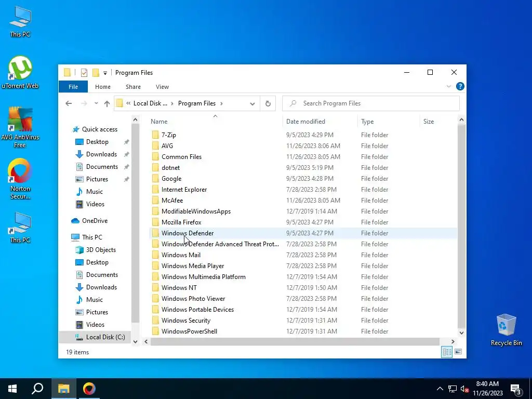
Task: Click the New folder quick access toolbar icon
Action: (x=96, y=73)
